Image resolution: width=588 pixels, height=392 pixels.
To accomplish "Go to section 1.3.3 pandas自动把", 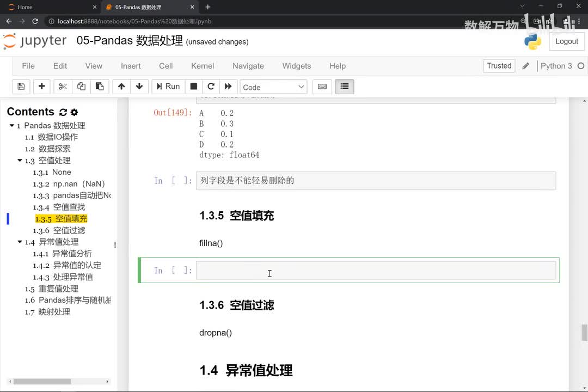I will (72, 195).
